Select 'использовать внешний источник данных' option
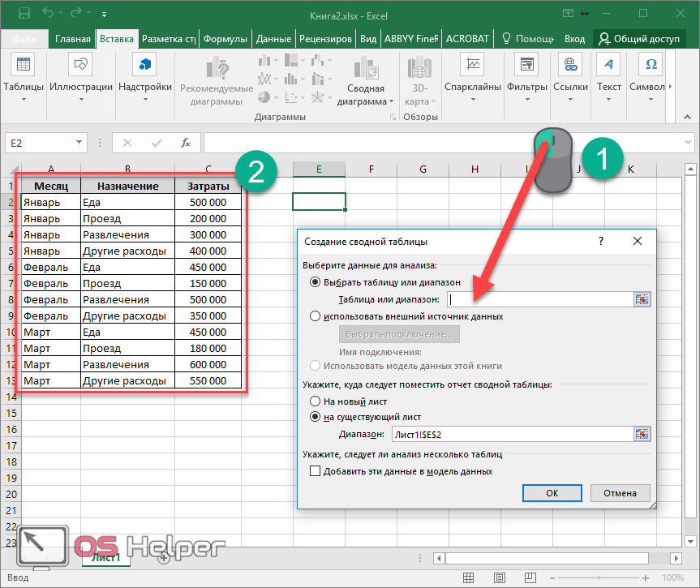 point(315,316)
